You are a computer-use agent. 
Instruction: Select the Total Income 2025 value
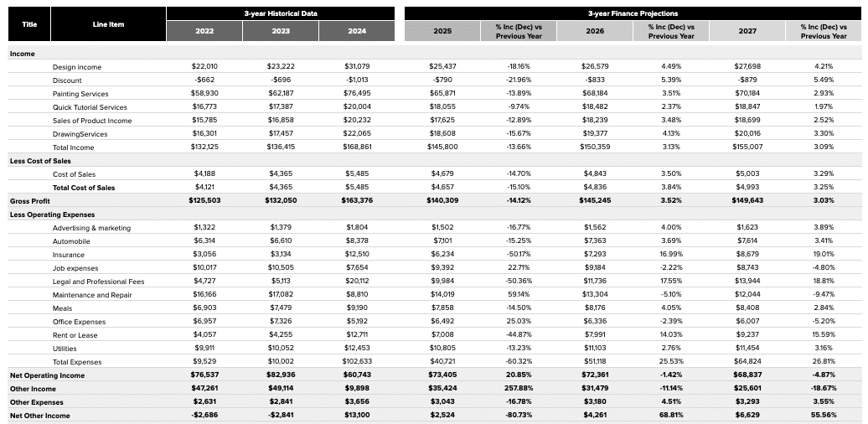442,147
